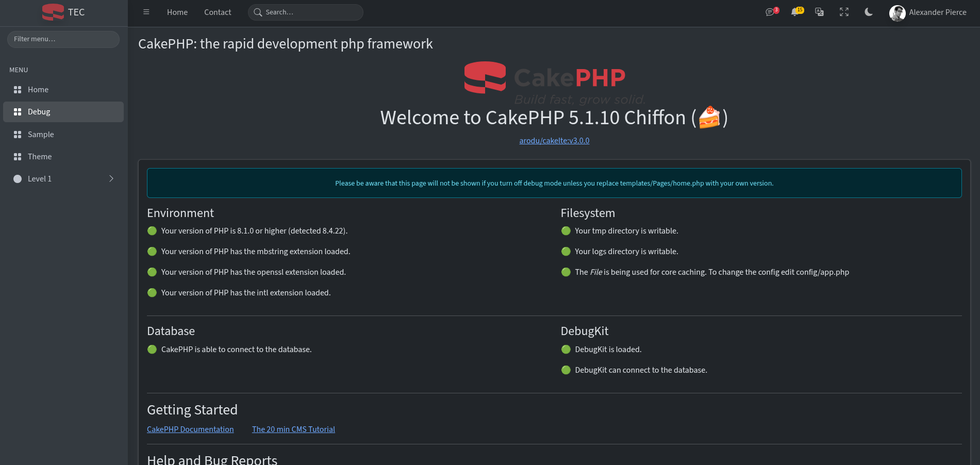Click the circle icon next to Level 1
Viewport: 980px width, 465px height.
(18, 179)
